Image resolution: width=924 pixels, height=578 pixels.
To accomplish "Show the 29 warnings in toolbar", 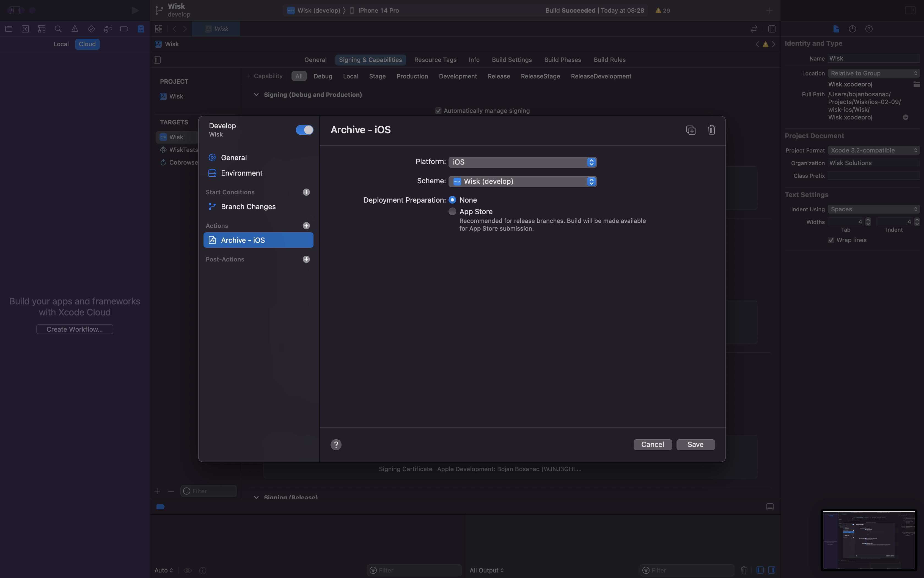I will [663, 11].
